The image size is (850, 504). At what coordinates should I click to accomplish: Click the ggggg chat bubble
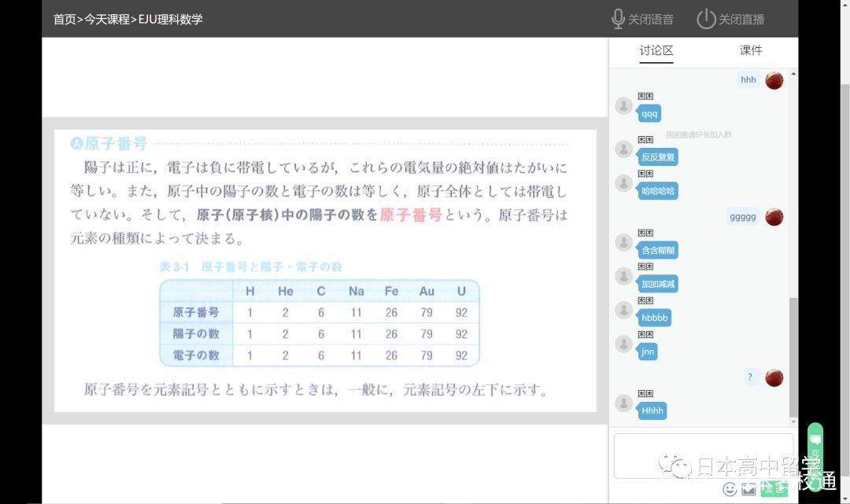(743, 216)
